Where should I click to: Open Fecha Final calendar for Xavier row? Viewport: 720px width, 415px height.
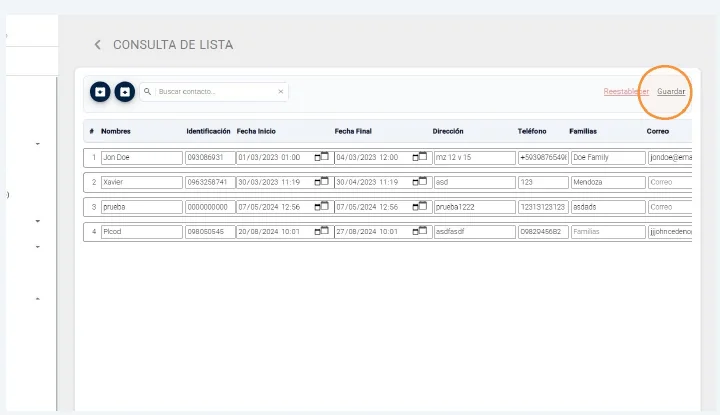click(419, 181)
